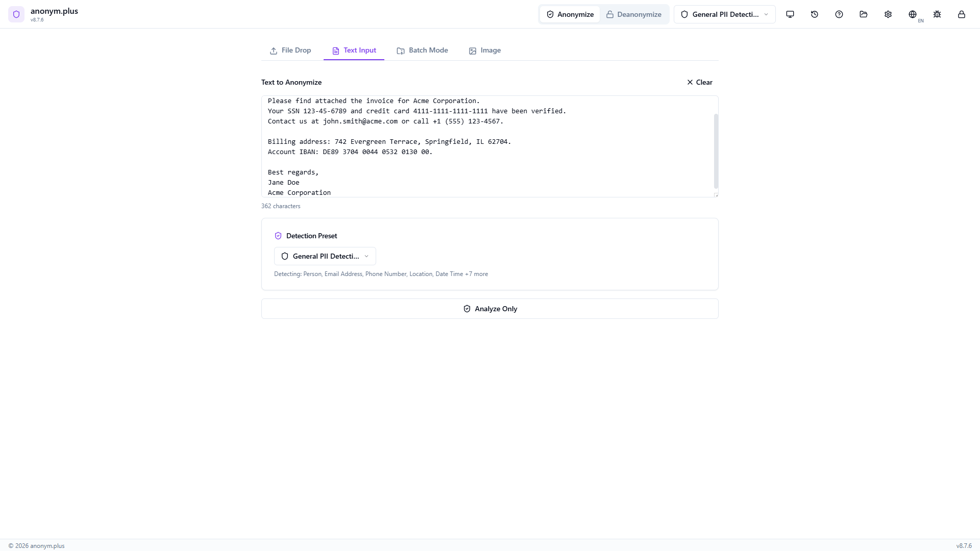This screenshot has width=980, height=551.
Task: Open the settings gear
Action: pyautogui.click(x=888, y=14)
